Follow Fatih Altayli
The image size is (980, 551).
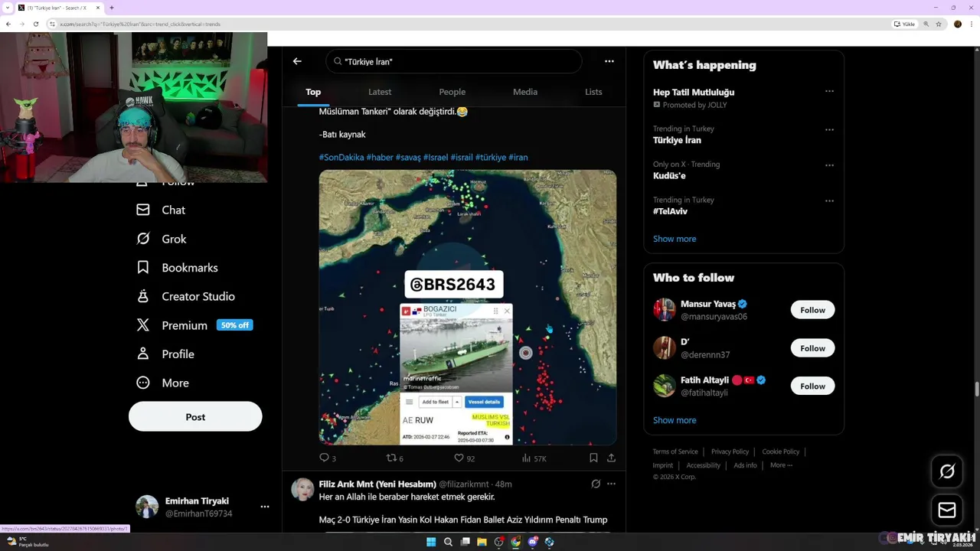(x=812, y=386)
